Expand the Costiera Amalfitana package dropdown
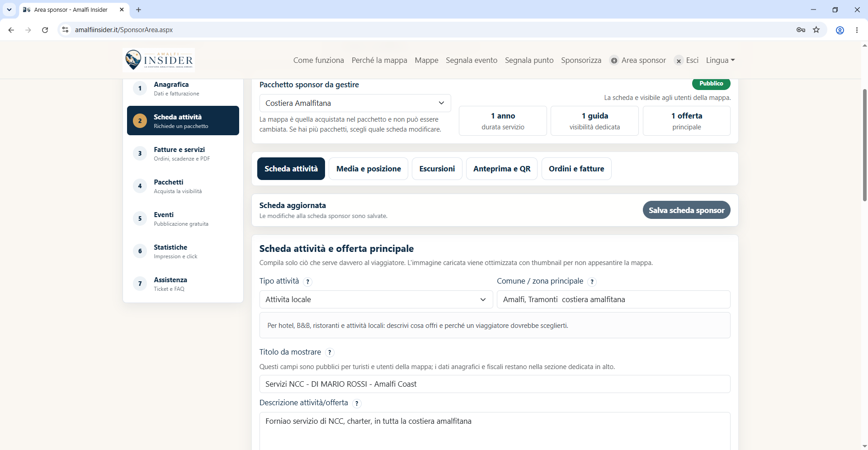Image resolution: width=868 pixels, height=450 pixels. 355,103
